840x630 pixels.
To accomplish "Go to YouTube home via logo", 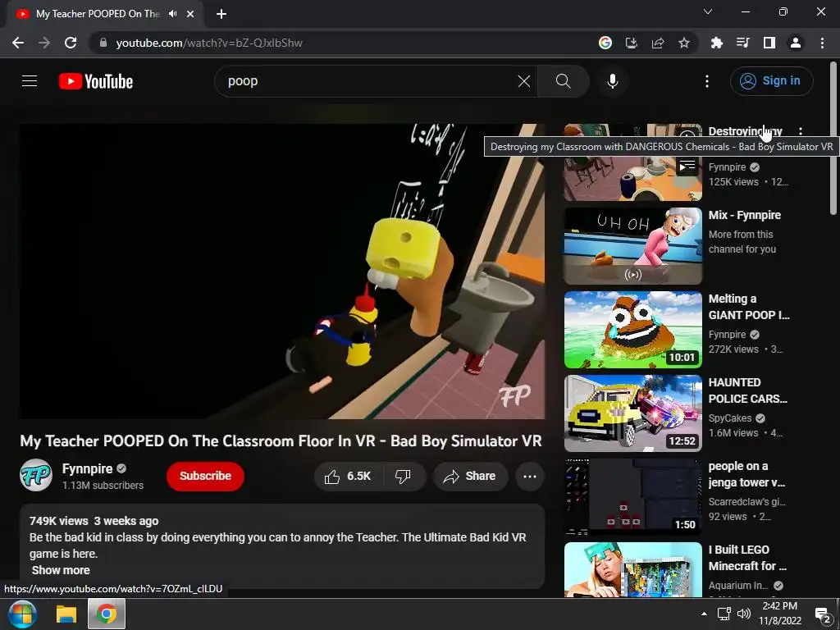I will click(x=96, y=81).
